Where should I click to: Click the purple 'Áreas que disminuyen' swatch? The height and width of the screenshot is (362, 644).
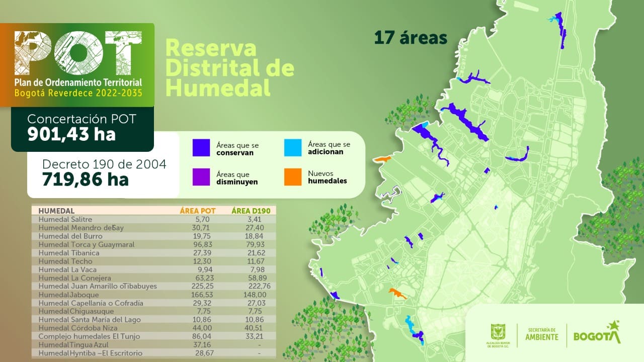click(201, 177)
